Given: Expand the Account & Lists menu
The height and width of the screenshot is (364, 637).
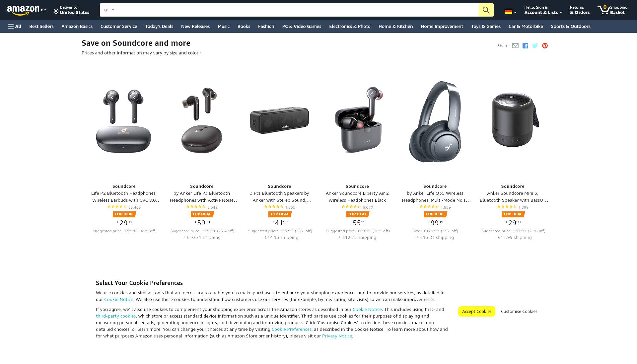Looking at the screenshot, I should [x=543, y=10].
